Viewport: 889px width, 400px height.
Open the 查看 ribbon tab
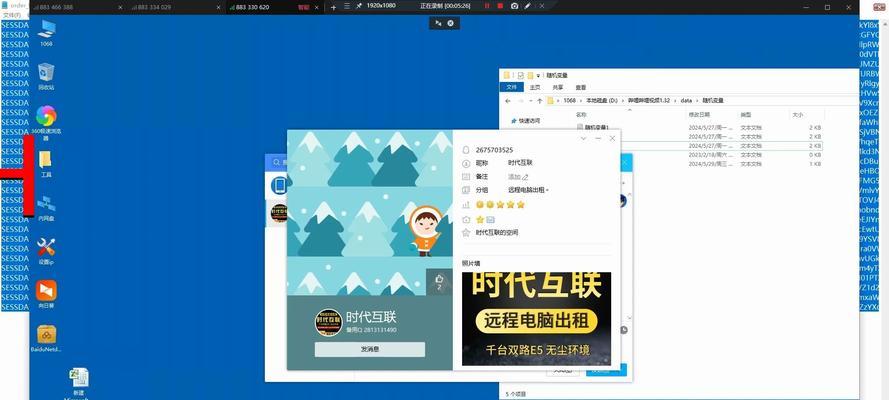pyautogui.click(x=581, y=87)
